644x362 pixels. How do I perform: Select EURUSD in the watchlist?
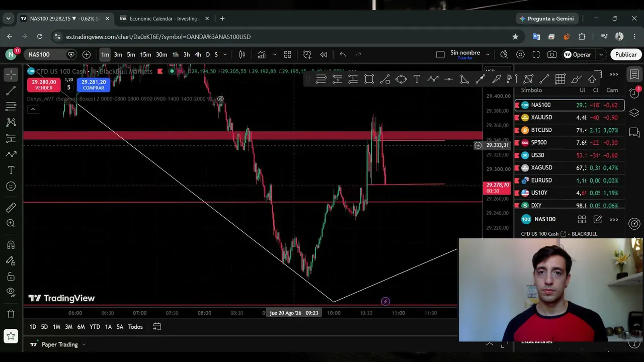tap(569, 180)
